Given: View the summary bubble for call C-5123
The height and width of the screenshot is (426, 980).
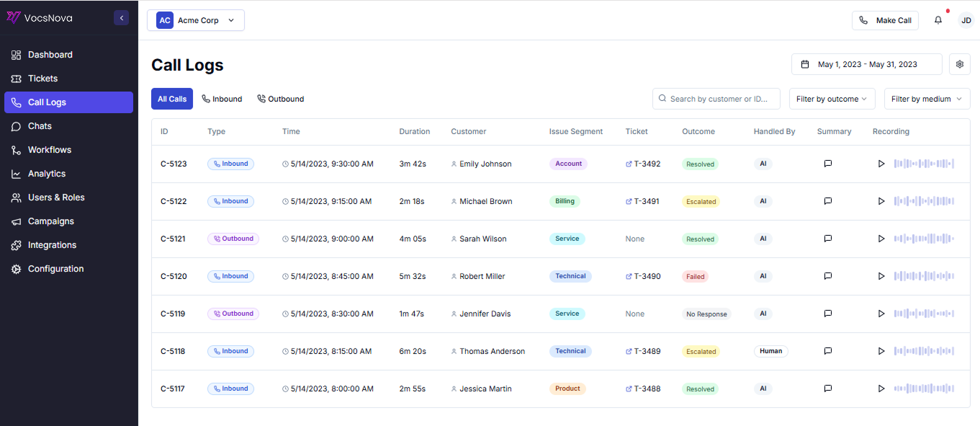Looking at the screenshot, I should [827, 164].
